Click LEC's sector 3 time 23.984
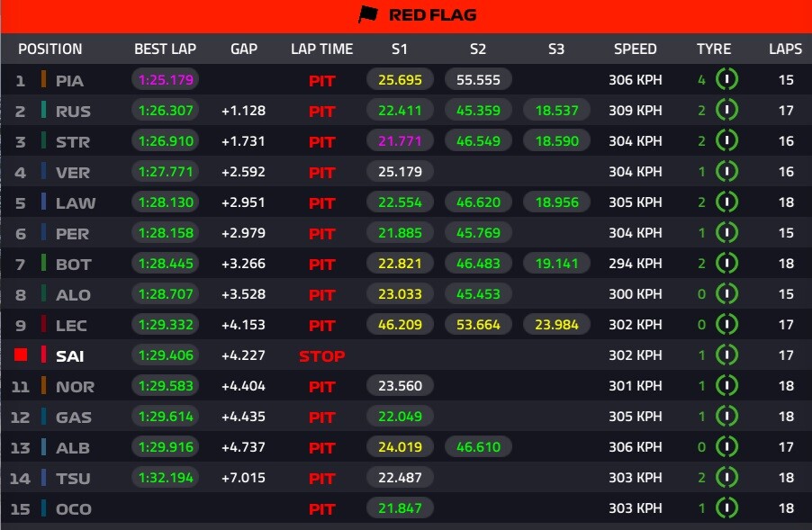This screenshot has width=812, height=530. pos(556,325)
